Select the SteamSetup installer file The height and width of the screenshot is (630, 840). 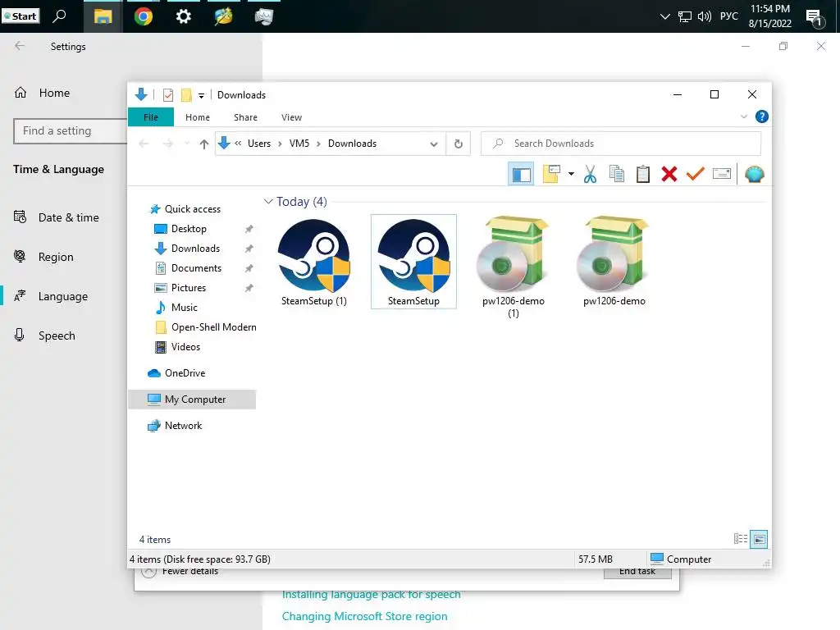click(x=413, y=262)
